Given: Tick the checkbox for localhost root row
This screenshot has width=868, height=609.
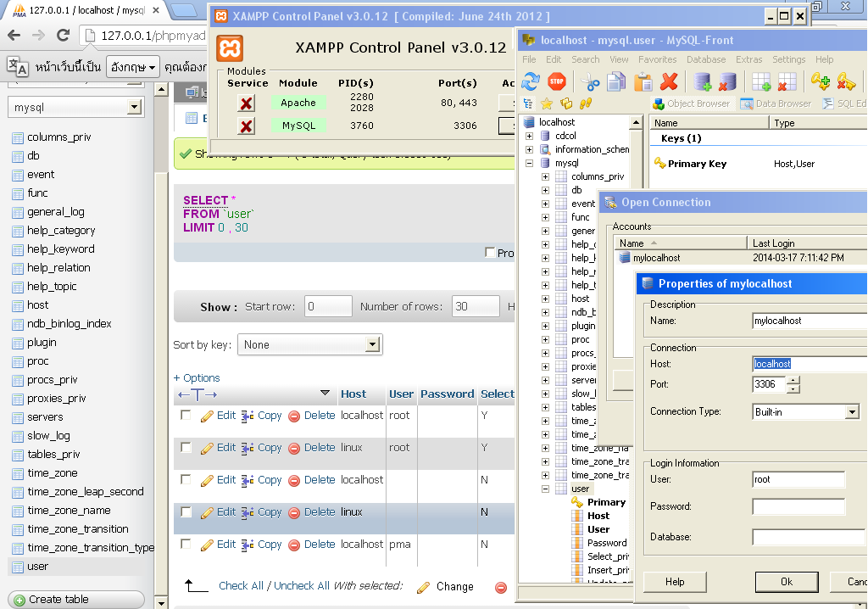Looking at the screenshot, I should 186,416.
